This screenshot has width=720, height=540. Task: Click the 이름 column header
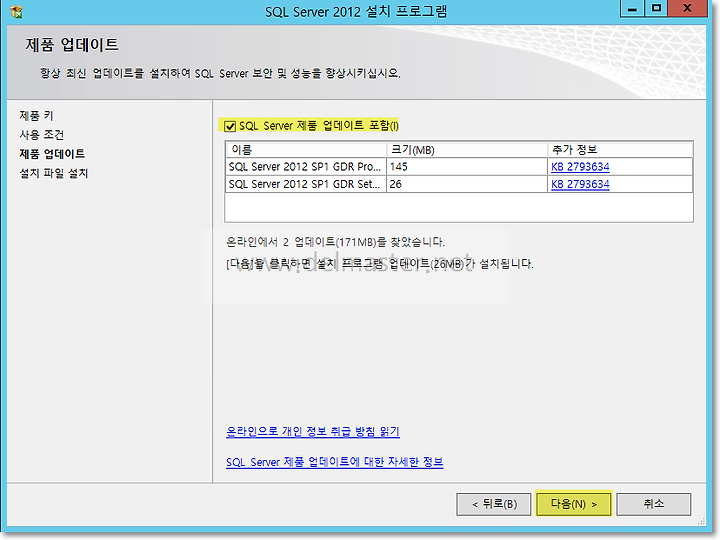click(306, 150)
